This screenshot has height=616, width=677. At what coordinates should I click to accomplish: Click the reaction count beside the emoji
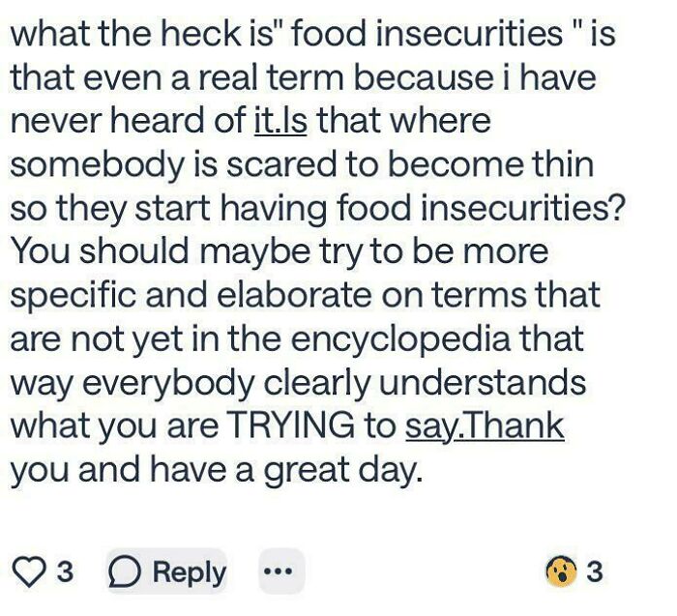(595, 571)
